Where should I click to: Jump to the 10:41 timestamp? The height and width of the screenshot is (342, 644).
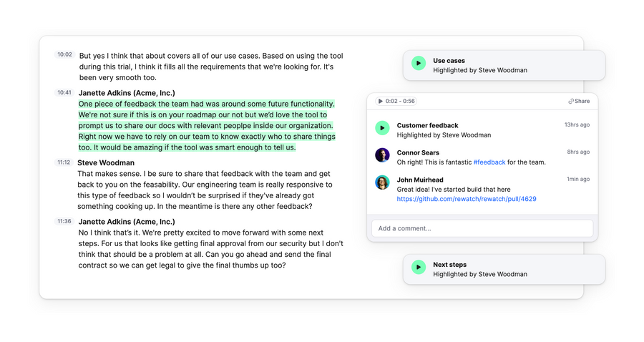pos(64,92)
